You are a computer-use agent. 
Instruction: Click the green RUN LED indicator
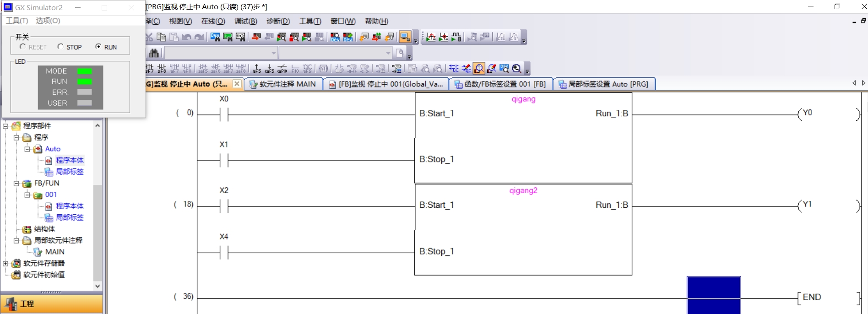[84, 81]
